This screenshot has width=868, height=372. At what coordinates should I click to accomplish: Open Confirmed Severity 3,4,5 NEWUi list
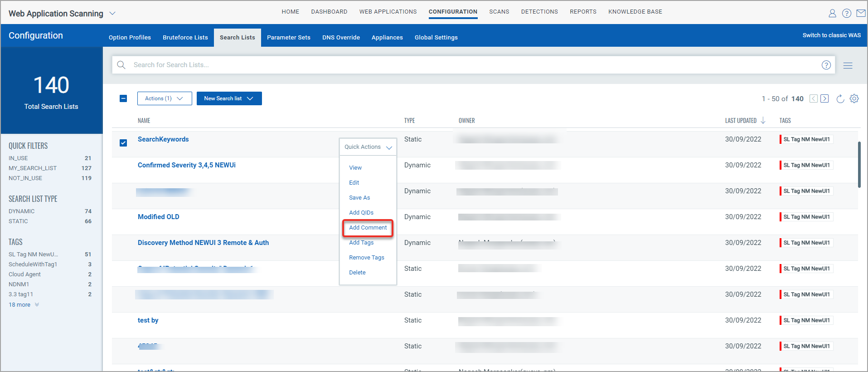187,165
